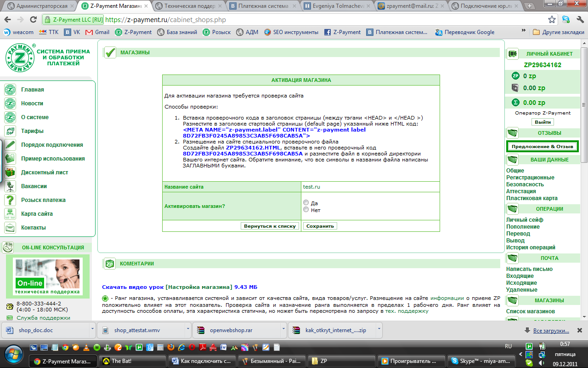Open the История операций link

click(531, 247)
